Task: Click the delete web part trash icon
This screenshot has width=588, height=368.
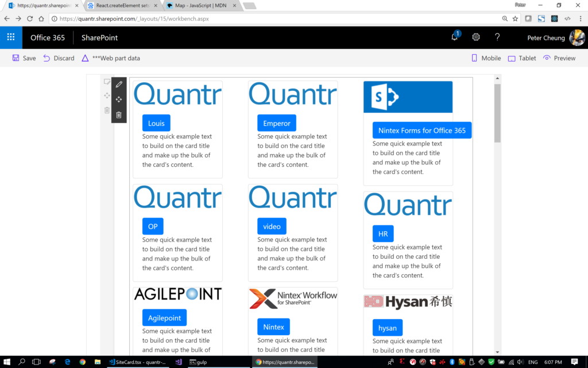Action: click(119, 115)
